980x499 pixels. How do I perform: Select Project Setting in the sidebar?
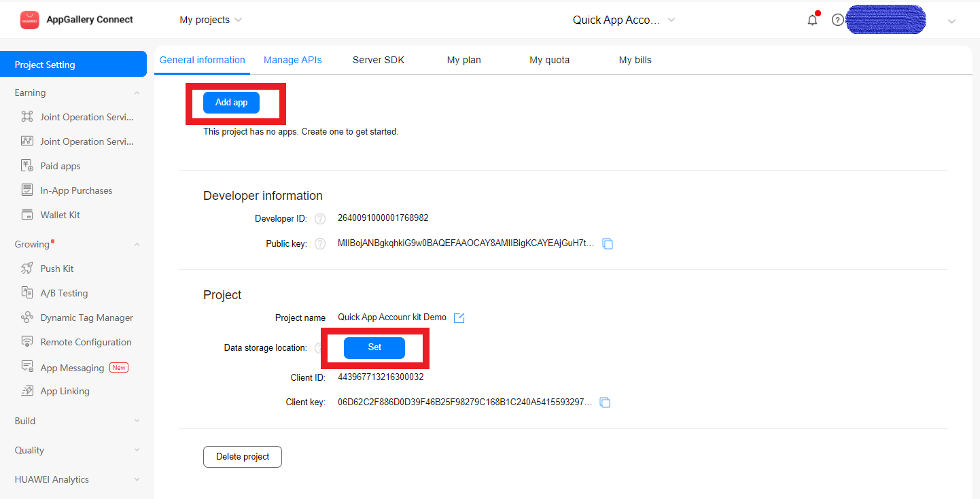[x=73, y=65]
